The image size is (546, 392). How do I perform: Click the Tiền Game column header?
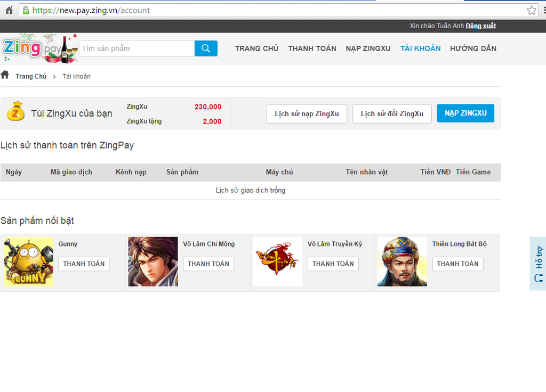click(473, 172)
